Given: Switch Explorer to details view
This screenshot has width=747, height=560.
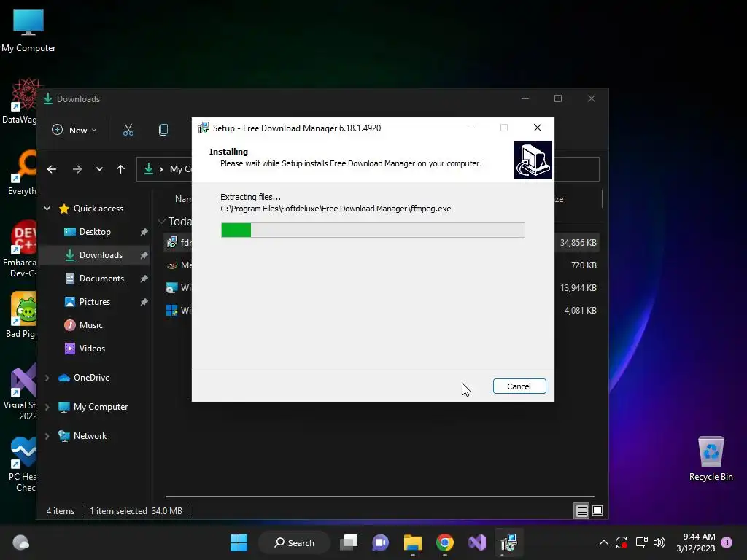Looking at the screenshot, I should [581, 511].
